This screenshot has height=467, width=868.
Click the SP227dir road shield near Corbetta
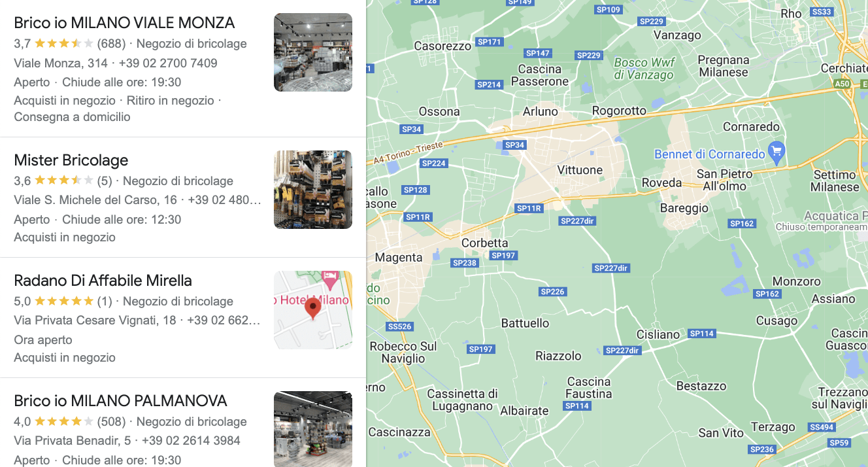(578, 221)
